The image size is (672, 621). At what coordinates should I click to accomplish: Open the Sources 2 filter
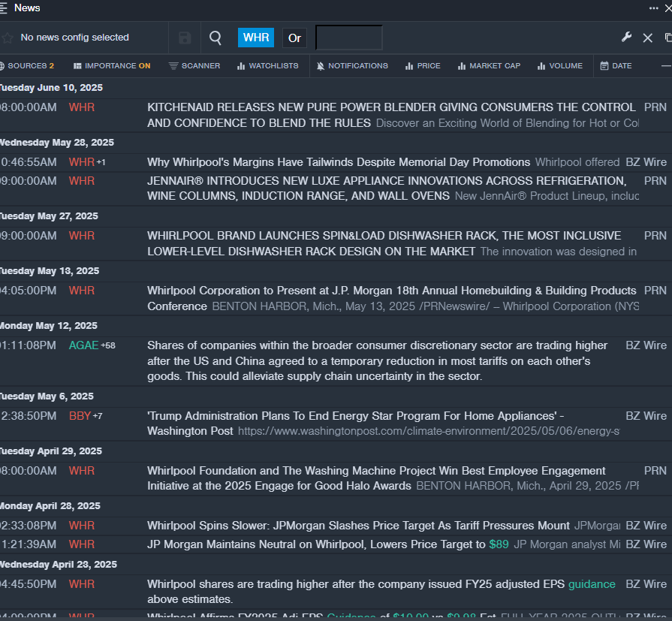(28, 65)
